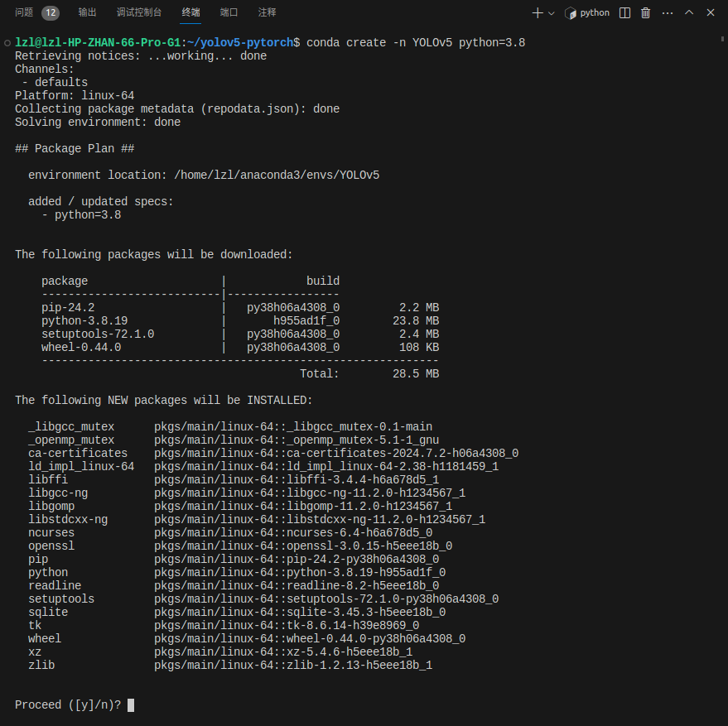The width and height of the screenshot is (728, 726).
Task: Open the 输出 tab
Action: [x=87, y=13]
